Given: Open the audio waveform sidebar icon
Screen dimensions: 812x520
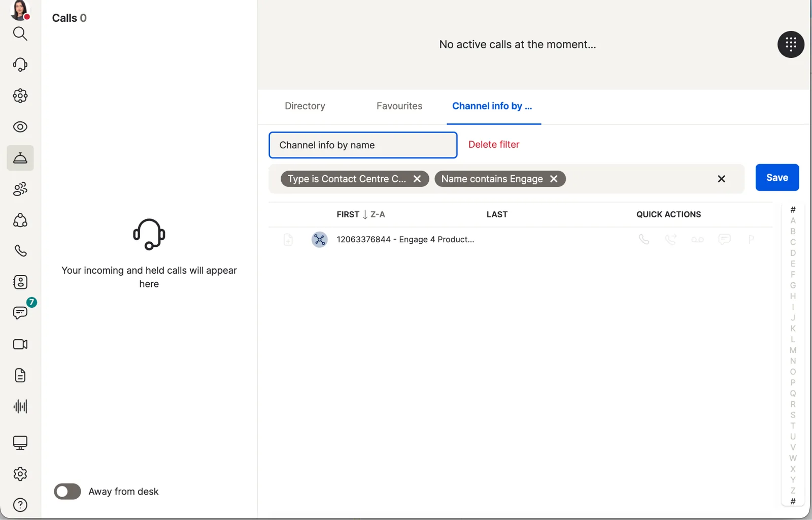Looking at the screenshot, I should [x=20, y=406].
